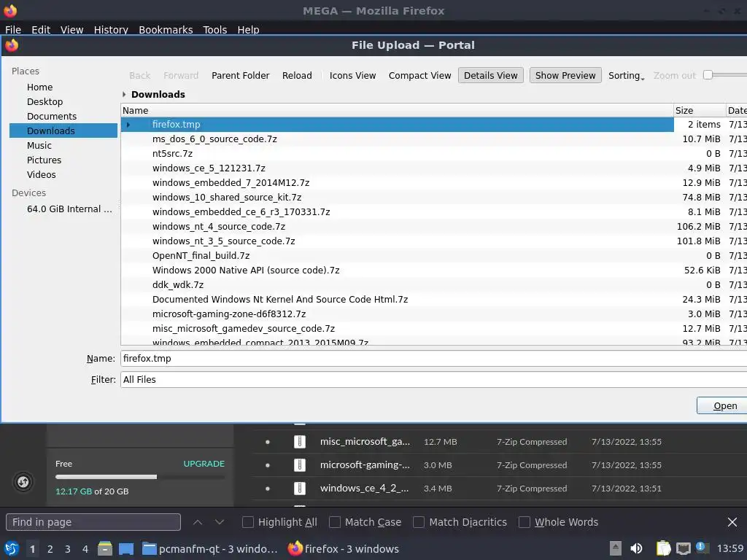Click Reload in the file dialog

[297, 75]
